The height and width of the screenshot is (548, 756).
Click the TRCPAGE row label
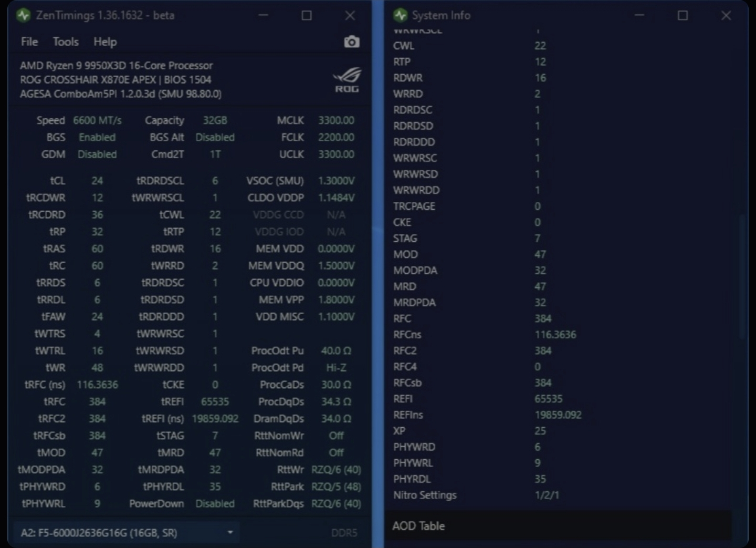(x=414, y=206)
